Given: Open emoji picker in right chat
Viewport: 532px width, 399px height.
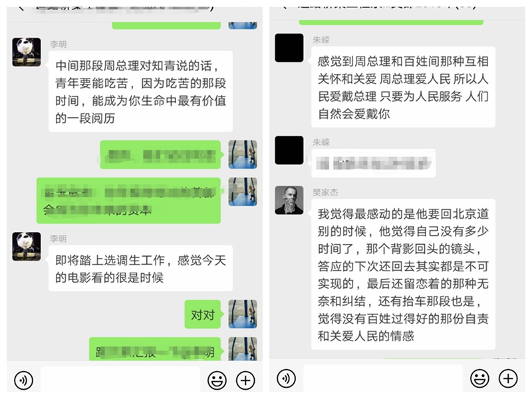Looking at the screenshot, I should click(479, 378).
